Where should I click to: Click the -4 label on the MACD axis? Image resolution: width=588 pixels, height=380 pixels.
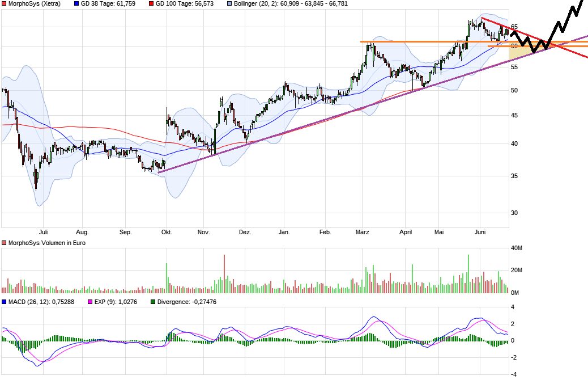point(513,375)
